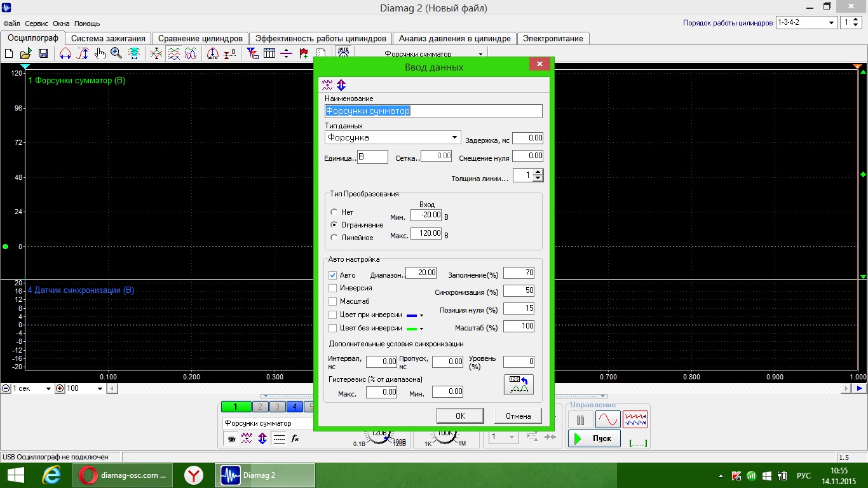868x488 pixels.
Task: Click the Наименование text field
Action: pos(433,111)
